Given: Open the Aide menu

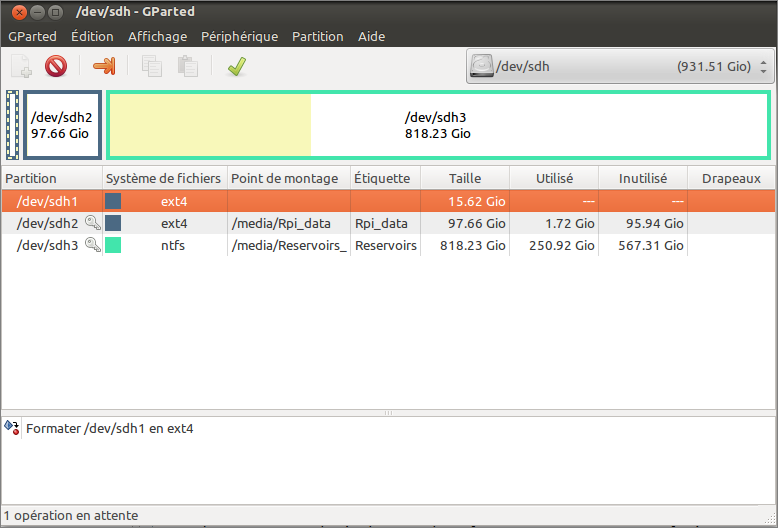Looking at the screenshot, I should [371, 36].
